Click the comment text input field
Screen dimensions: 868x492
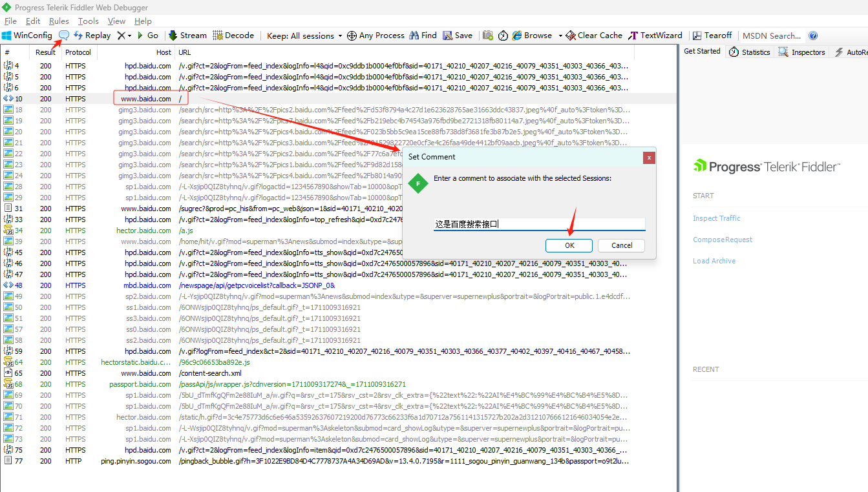tap(539, 224)
